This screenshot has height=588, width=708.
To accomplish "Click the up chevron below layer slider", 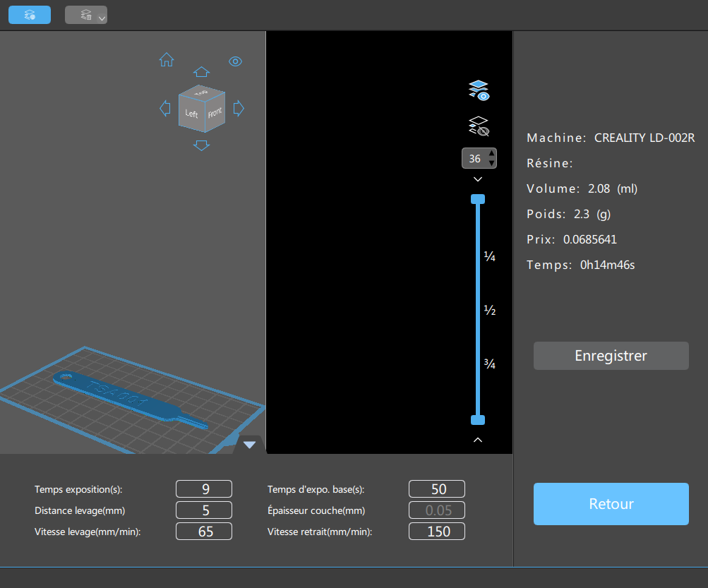I will tap(478, 440).
